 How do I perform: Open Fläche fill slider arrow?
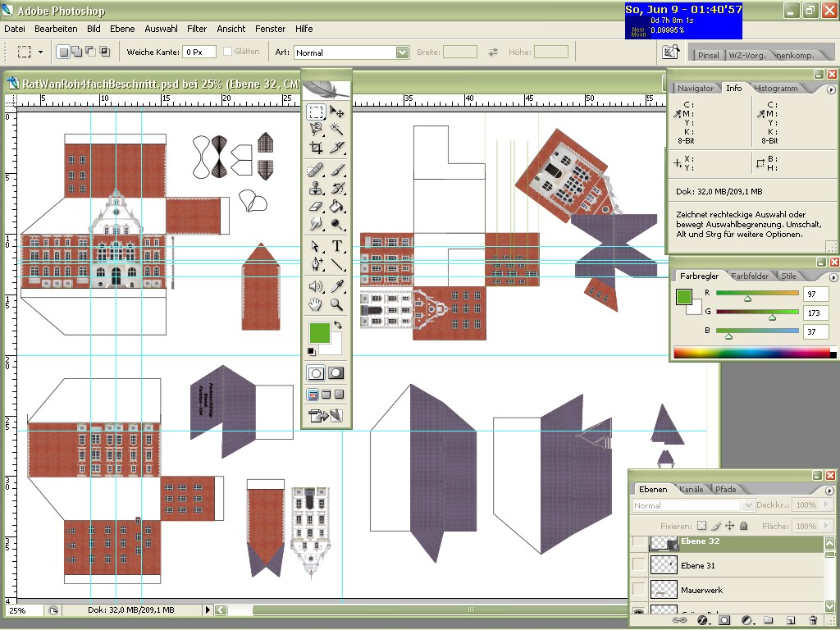(825, 526)
